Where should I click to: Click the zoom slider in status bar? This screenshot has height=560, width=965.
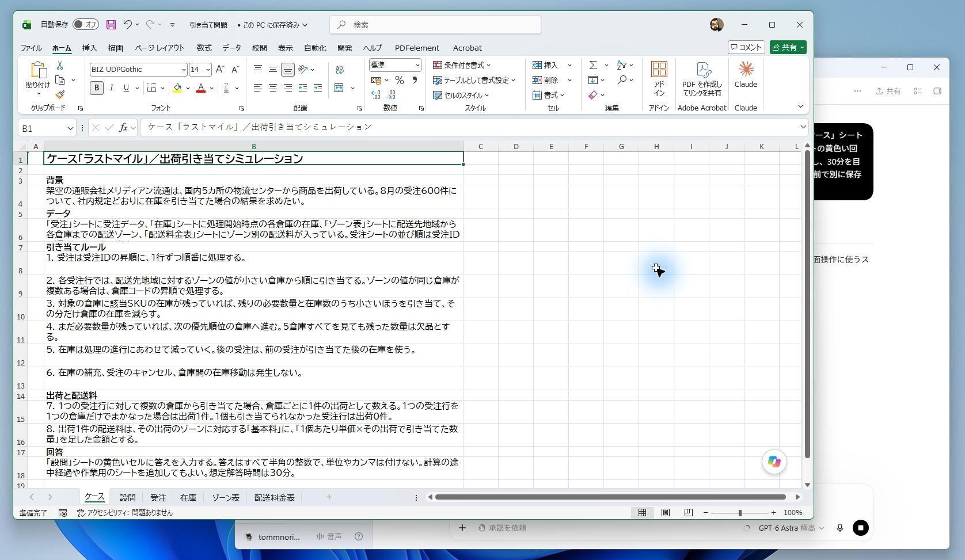(x=740, y=512)
